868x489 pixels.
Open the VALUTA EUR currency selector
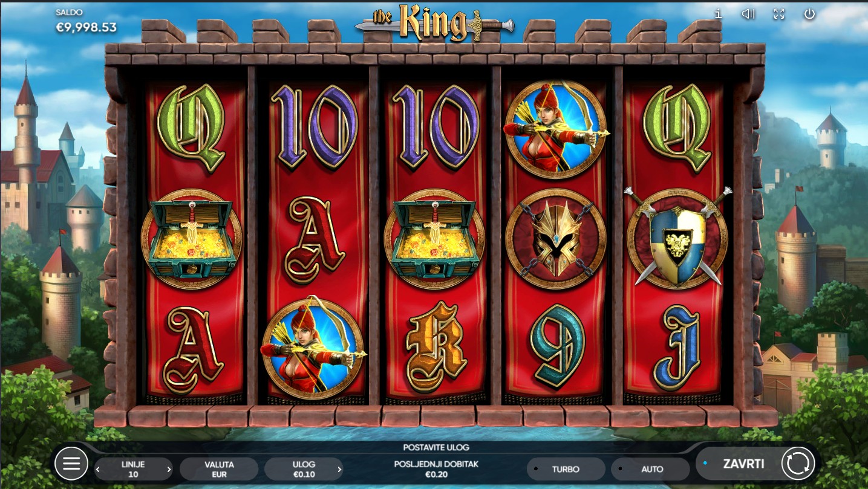tap(219, 469)
